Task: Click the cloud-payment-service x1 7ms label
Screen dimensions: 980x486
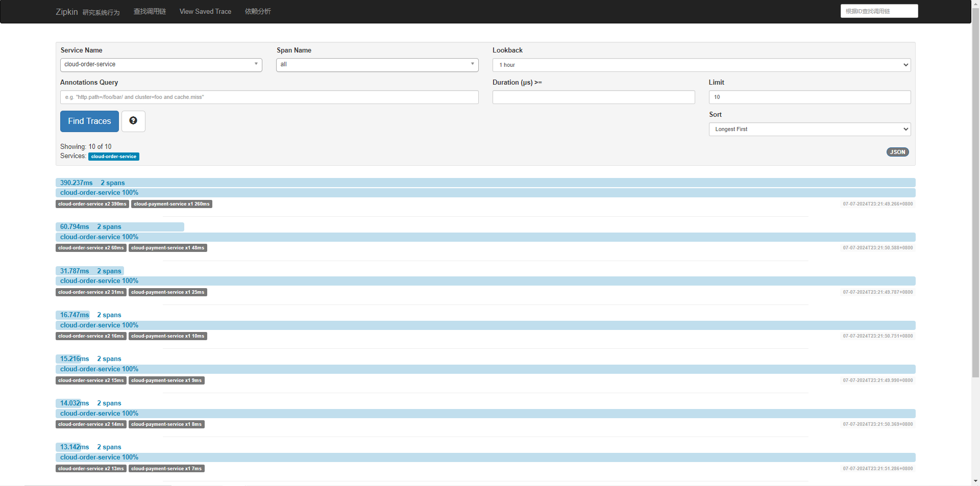Action: (166, 469)
